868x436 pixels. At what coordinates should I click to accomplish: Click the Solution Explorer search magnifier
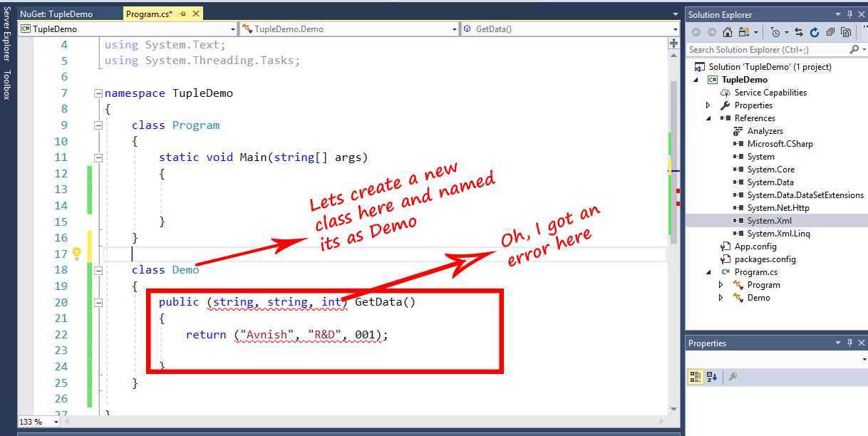[854, 50]
